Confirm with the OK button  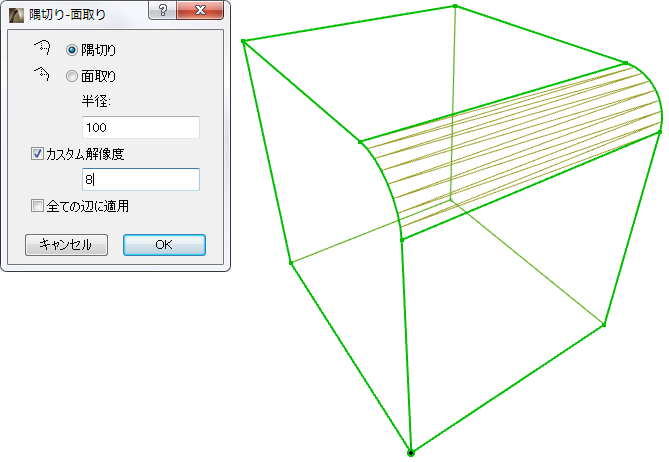pos(164,245)
